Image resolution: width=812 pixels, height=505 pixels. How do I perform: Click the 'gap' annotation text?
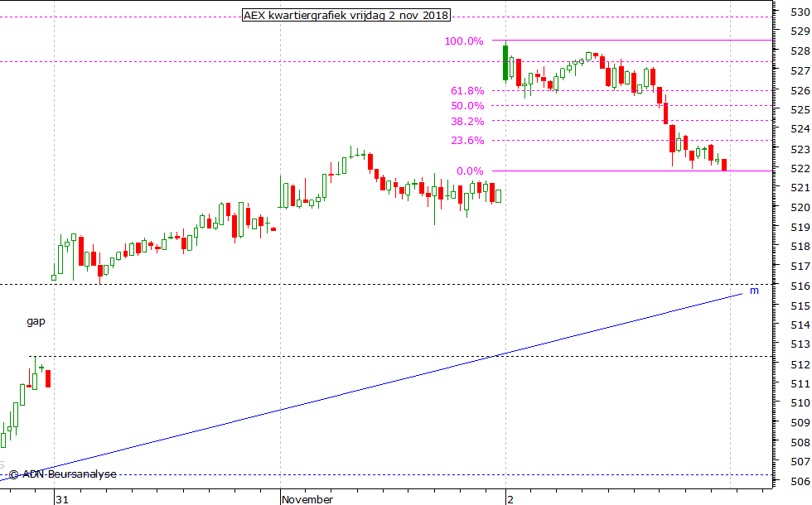36,321
